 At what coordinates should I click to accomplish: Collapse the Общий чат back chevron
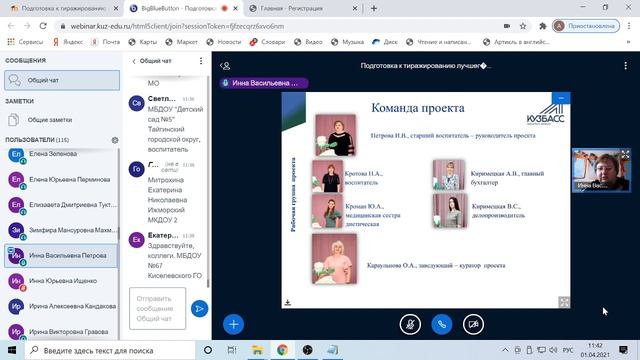point(134,61)
